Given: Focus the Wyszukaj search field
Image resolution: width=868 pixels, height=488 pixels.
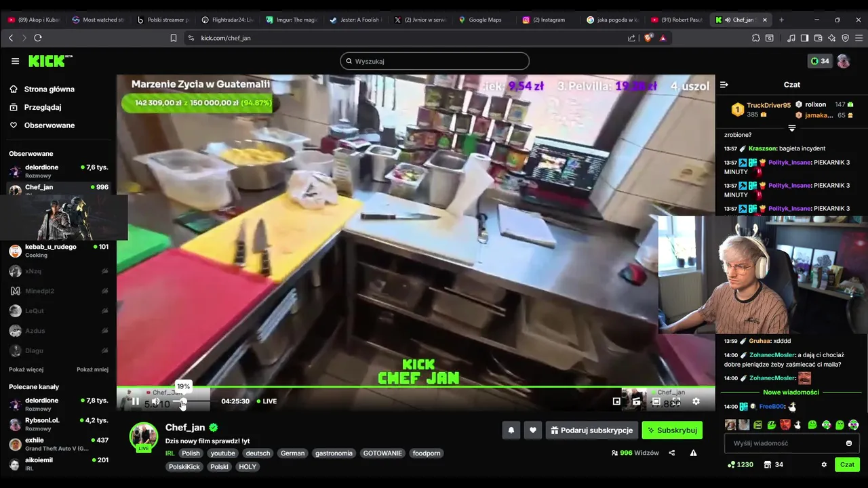Looking at the screenshot, I should point(435,61).
